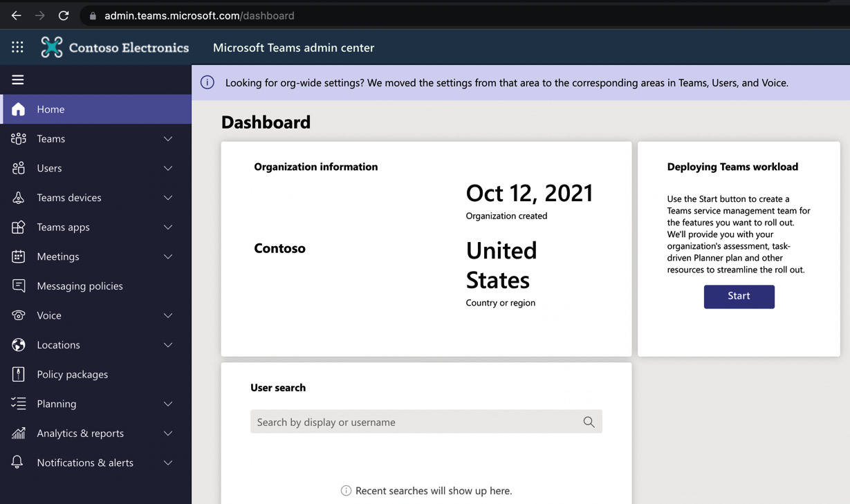Screen dimensions: 850x504
Task: Expand the Teams apps chevron
Action: pos(168,227)
